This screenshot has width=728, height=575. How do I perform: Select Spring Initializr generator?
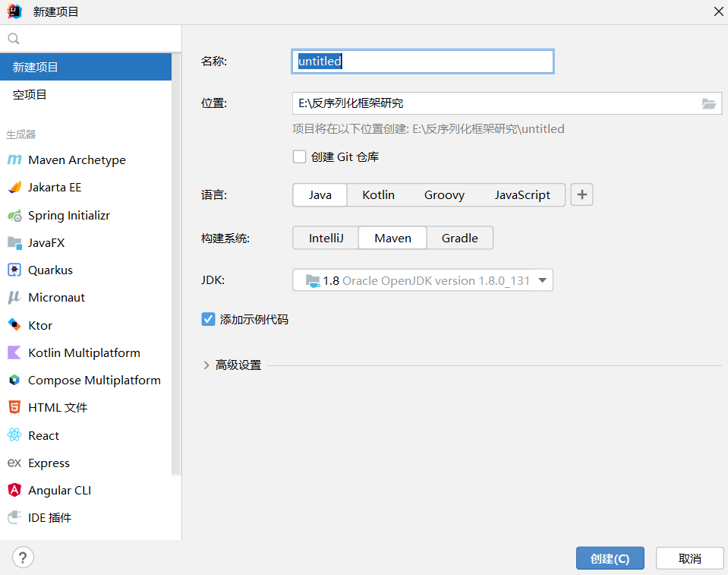tap(86, 216)
